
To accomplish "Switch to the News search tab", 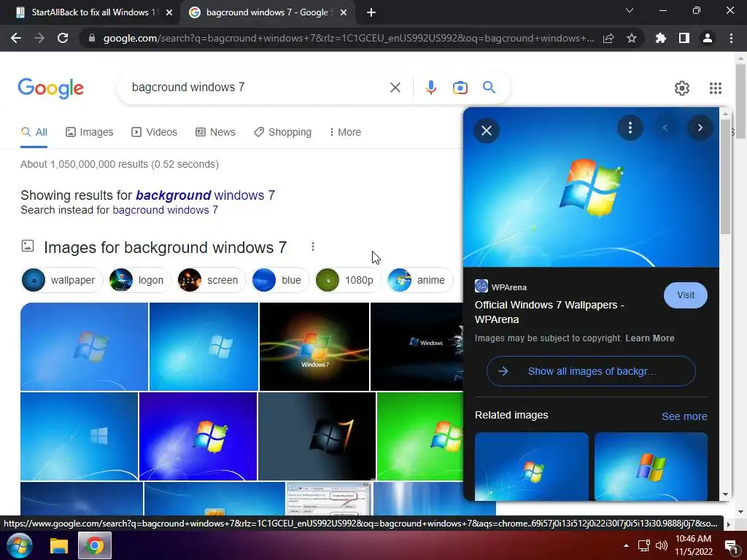I will pos(216,132).
